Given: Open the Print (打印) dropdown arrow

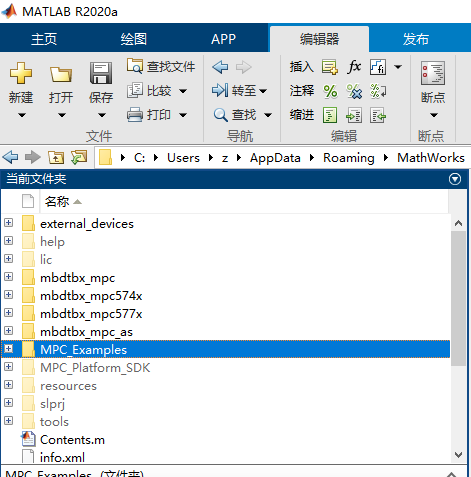Looking at the screenshot, I should click(183, 115).
